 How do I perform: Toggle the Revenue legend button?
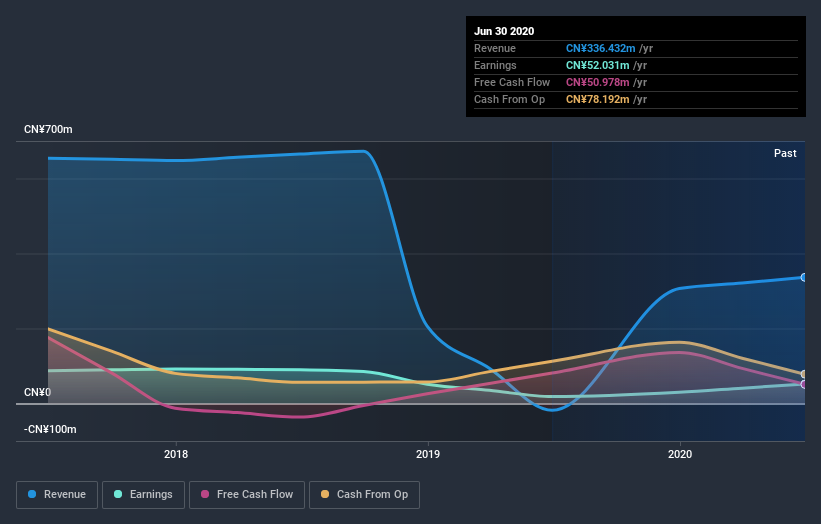(x=57, y=495)
